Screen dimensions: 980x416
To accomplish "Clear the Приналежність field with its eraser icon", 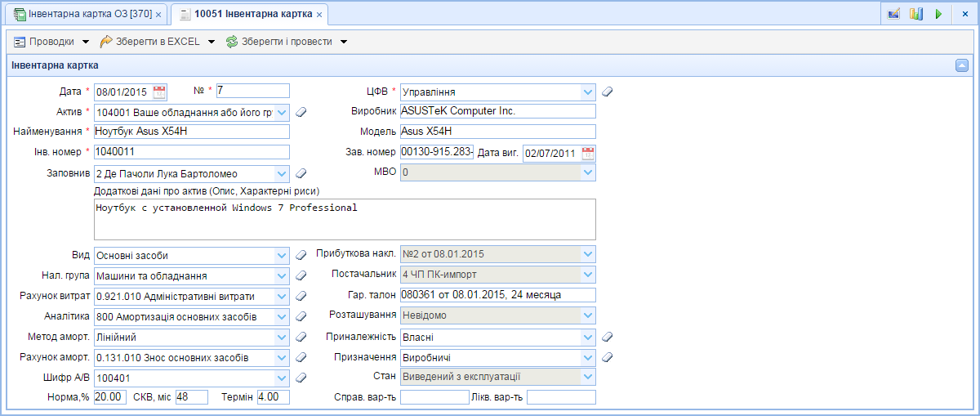I will coord(607,337).
